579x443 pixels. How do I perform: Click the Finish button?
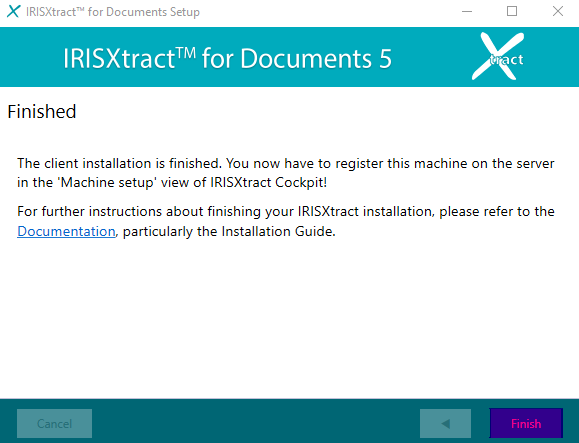coord(526,423)
